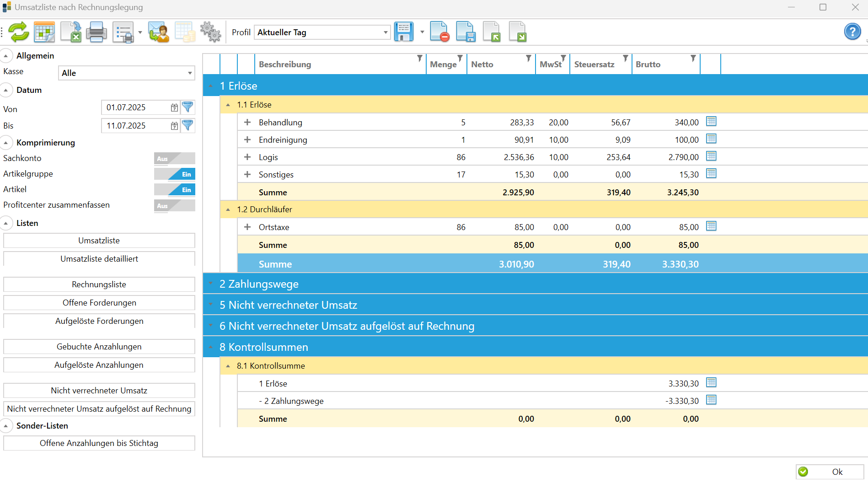Open help with the blue question mark
Viewport: 868px width, 483px height.
click(x=852, y=32)
